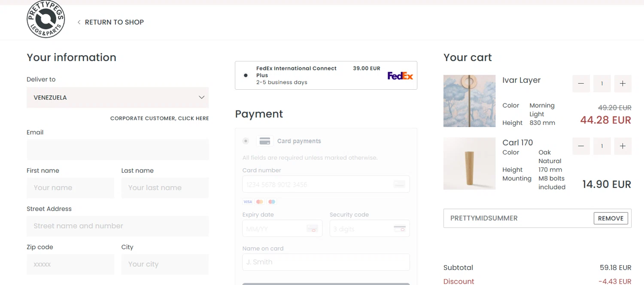Click the Your information heading

pyautogui.click(x=71, y=58)
